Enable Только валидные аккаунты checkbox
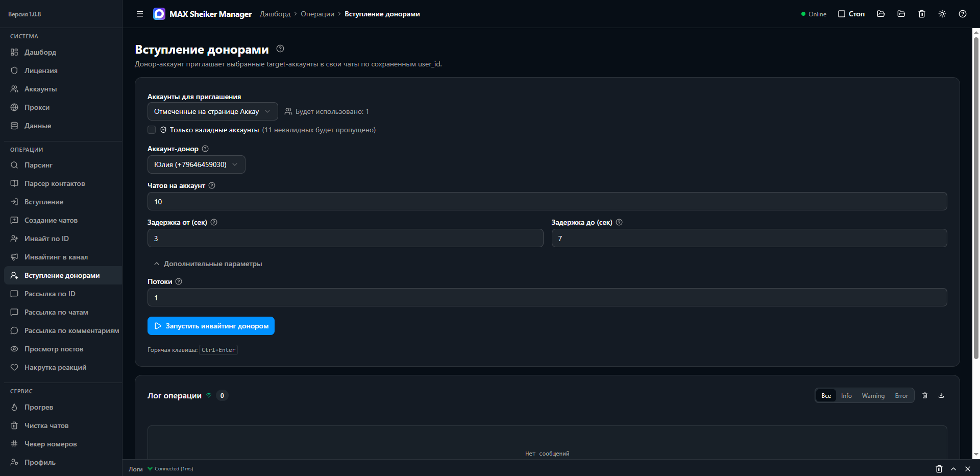The image size is (980, 476). point(152,130)
